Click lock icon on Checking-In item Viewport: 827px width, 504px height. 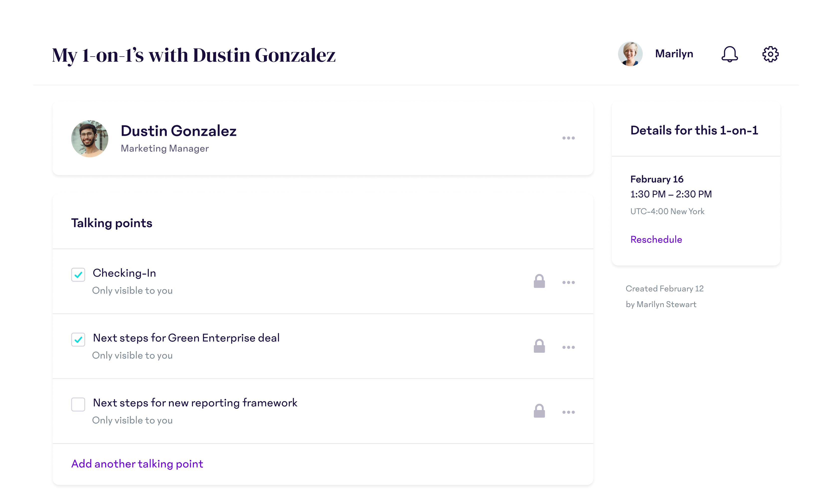pyautogui.click(x=539, y=281)
